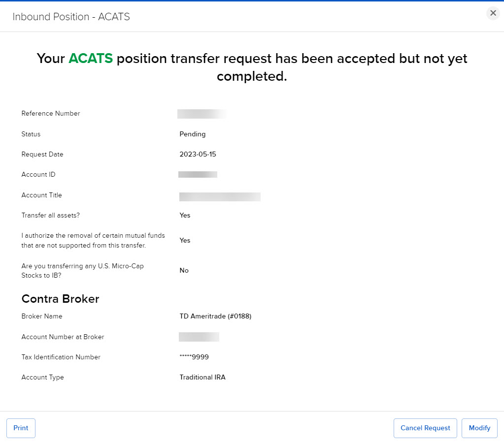Click the blurred Account Title value
Image resolution: width=504 pixels, height=444 pixels.
coord(220,197)
